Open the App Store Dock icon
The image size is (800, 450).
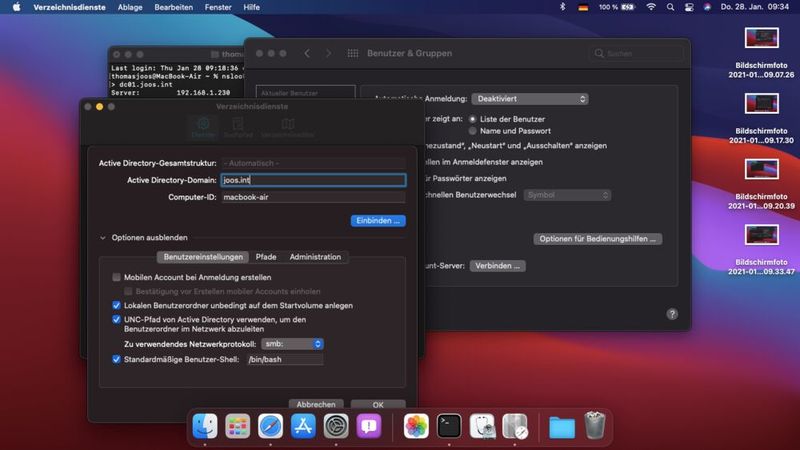pos(303,426)
